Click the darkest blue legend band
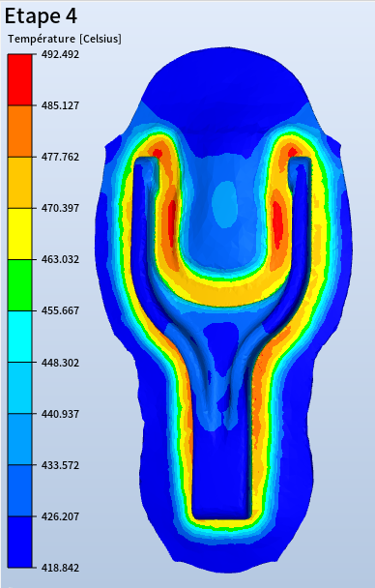 pos(20,542)
